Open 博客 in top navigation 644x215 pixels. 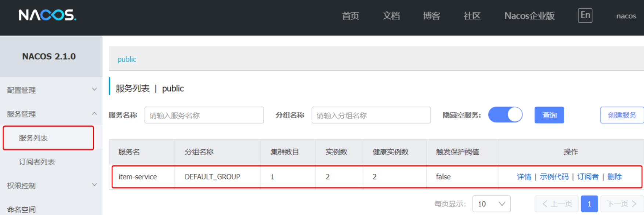coord(431,16)
